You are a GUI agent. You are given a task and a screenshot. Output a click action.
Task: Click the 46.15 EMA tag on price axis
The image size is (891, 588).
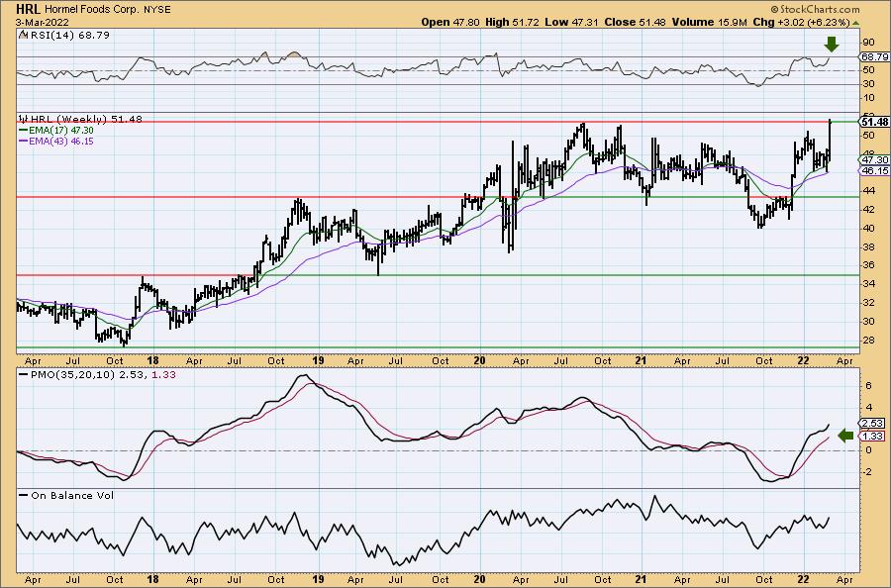tap(874, 170)
